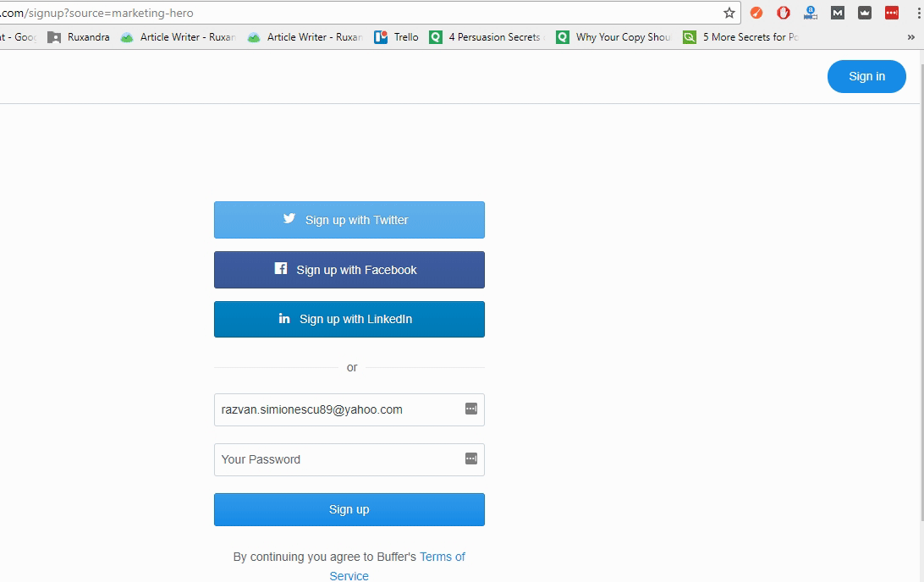
Task: Open the red stop-hand ad blocker extension
Action: coord(784,13)
